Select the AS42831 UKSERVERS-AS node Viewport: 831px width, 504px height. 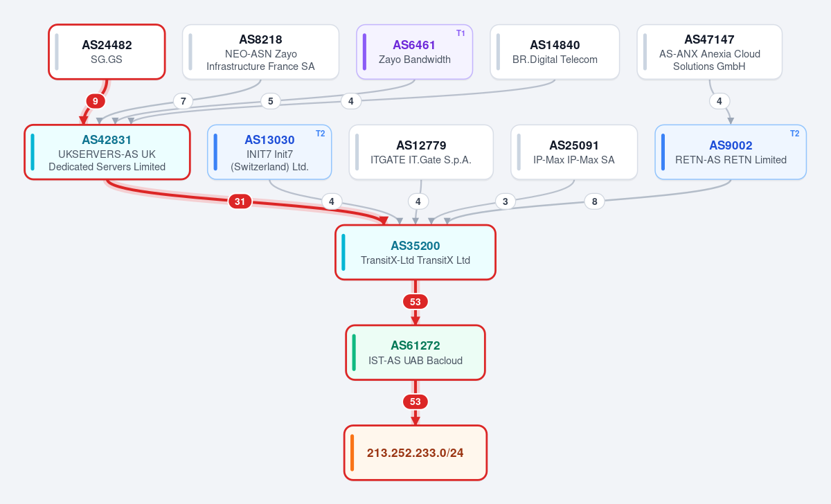[x=107, y=152]
